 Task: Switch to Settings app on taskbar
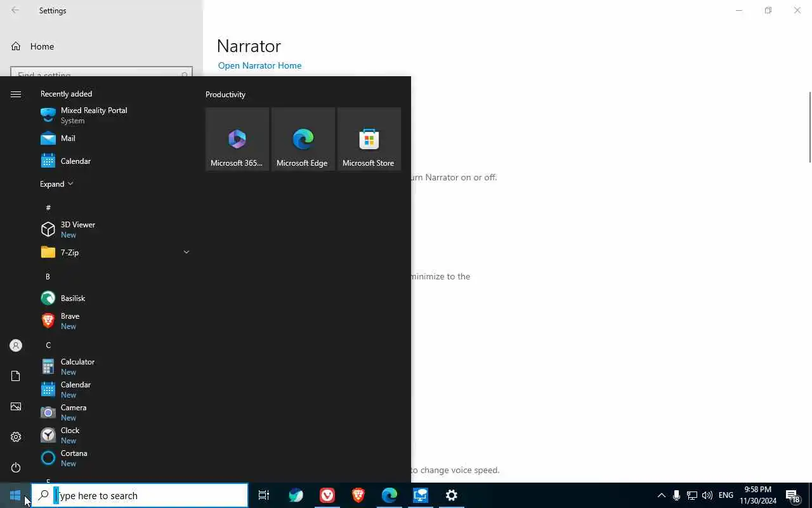coord(452,495)
